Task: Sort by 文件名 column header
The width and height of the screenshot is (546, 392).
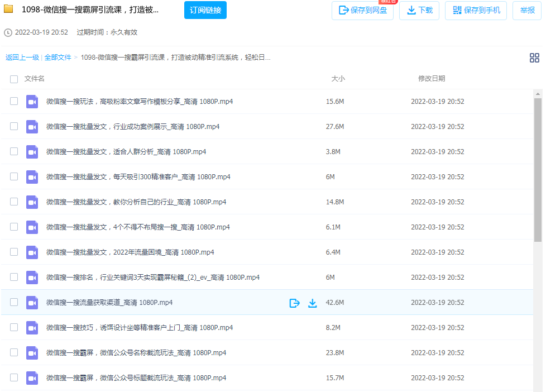Action: (x=35, y=79)
